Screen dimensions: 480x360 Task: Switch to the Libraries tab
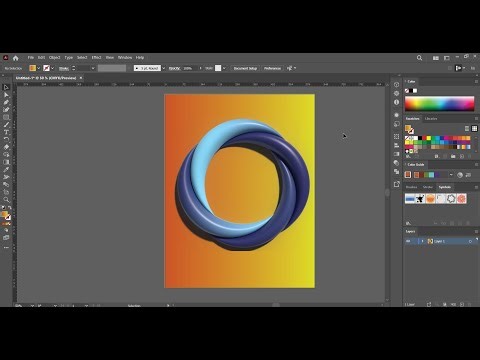(x=431, y=119)
